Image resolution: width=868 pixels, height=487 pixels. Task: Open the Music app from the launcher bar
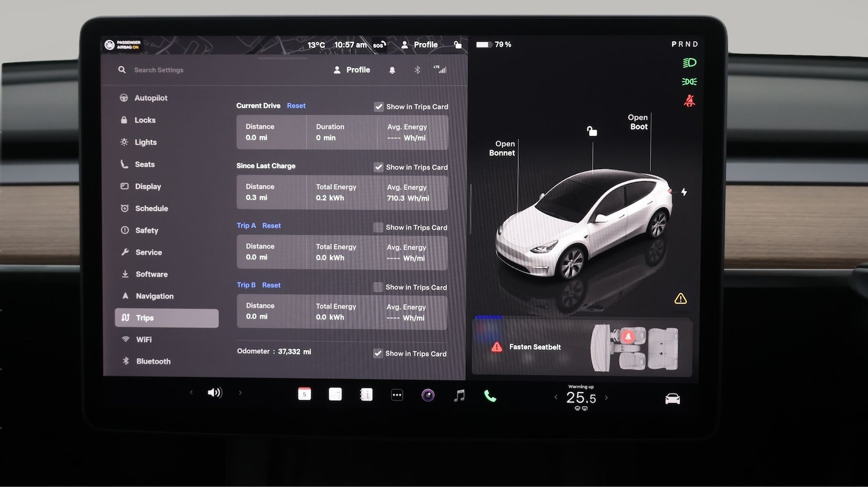[459, 395]
